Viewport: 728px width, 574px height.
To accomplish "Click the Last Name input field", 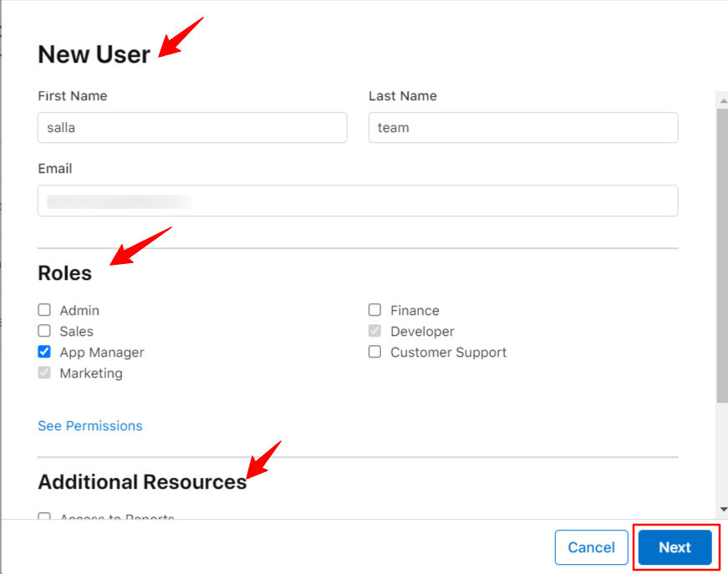I will [522, 128].
